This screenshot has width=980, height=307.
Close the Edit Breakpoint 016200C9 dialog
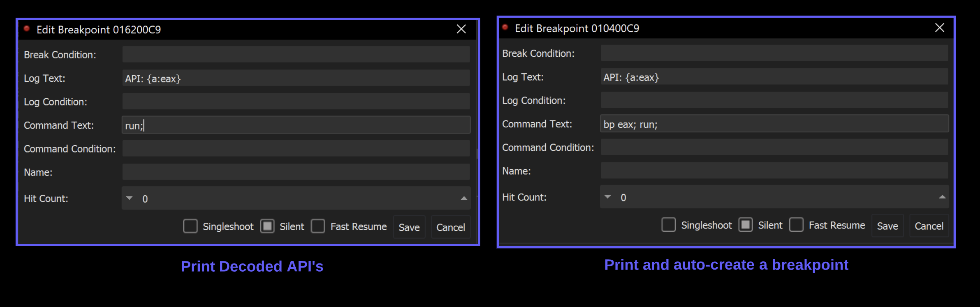click(x=461, y=29)
